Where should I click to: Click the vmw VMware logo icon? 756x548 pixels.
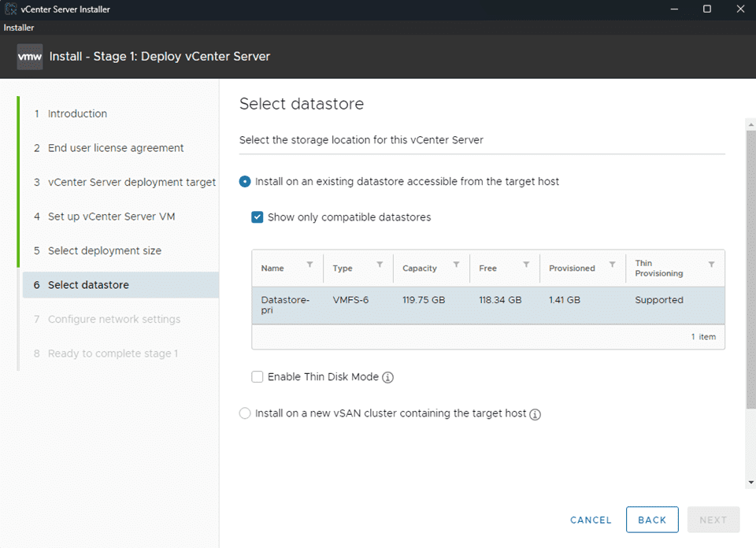pos(29,56)
